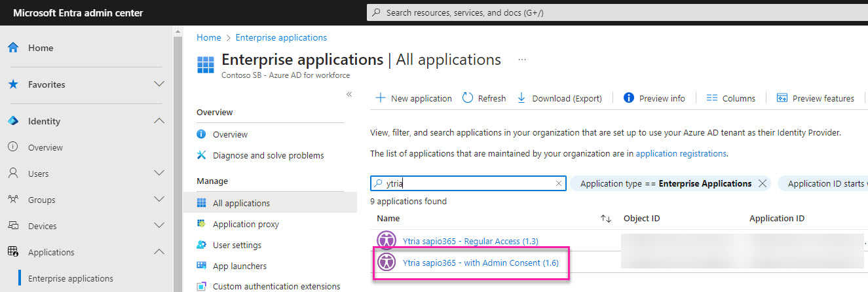Click the Download (Export) icon
Viewport: 868px width, 292px height.
[521, 98]
